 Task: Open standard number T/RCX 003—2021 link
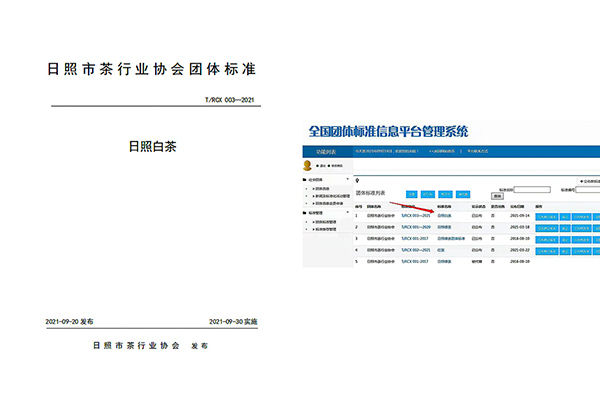coord(415,215)
